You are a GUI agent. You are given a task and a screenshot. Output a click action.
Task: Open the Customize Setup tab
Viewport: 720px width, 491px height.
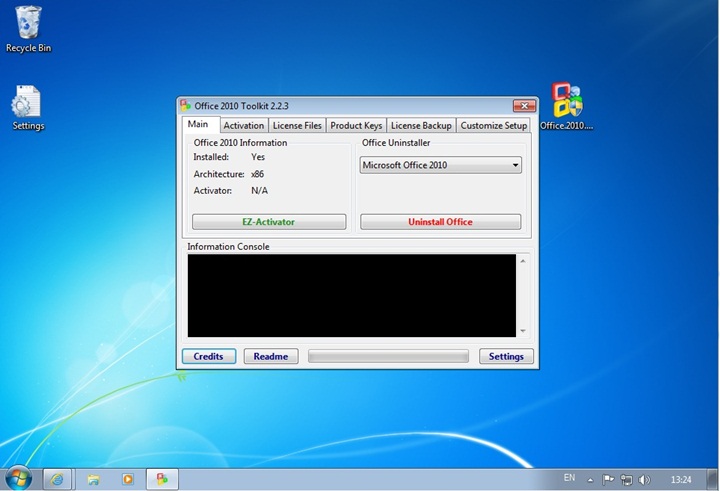pyautogui.click(x=494, y=125)
